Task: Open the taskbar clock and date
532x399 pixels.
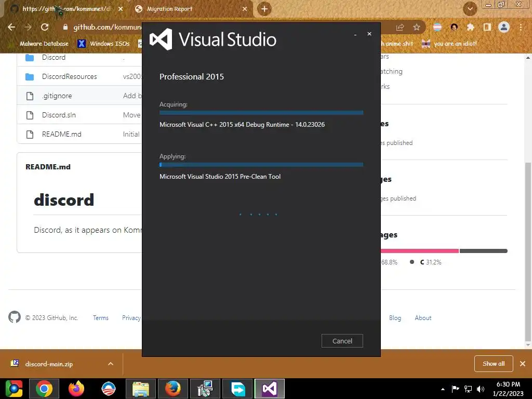Action: (x=508, y=389)
